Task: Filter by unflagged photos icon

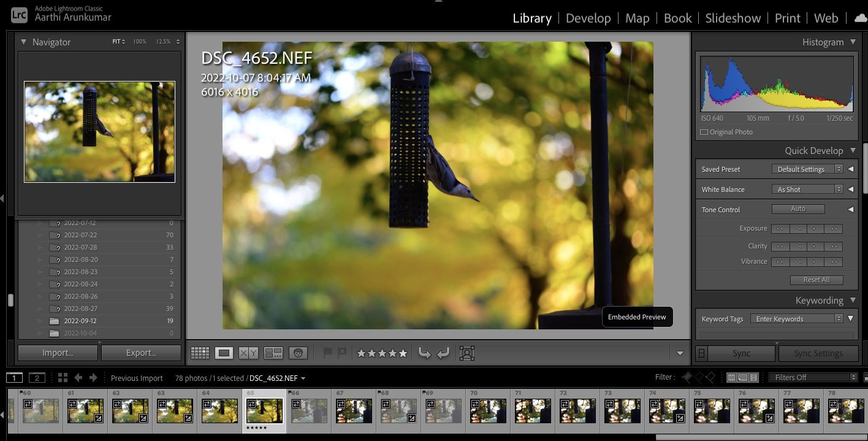Action: 699,377
